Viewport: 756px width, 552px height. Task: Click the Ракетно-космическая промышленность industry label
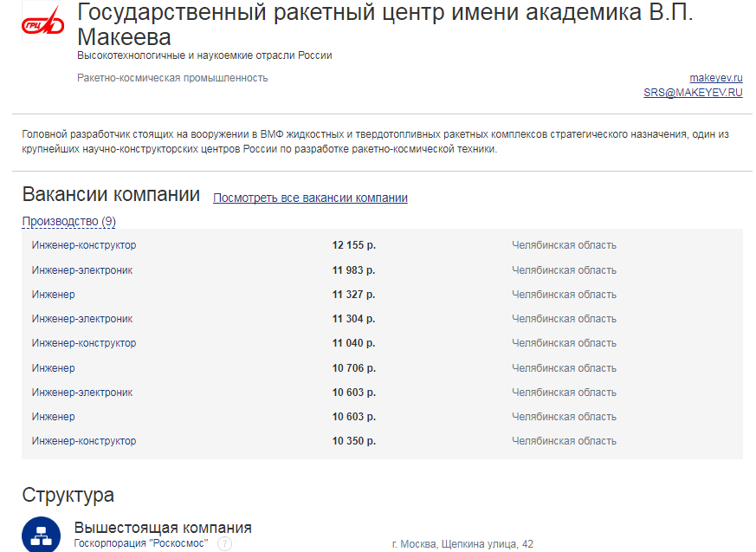pyautogui.click(x=172, y=78)
